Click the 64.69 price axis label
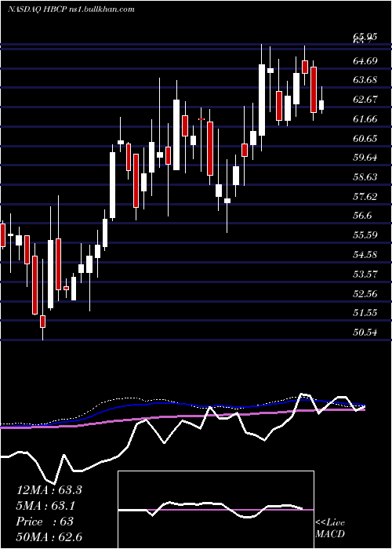The width and height of the screenshot is (392, 549). pos(365,61)
